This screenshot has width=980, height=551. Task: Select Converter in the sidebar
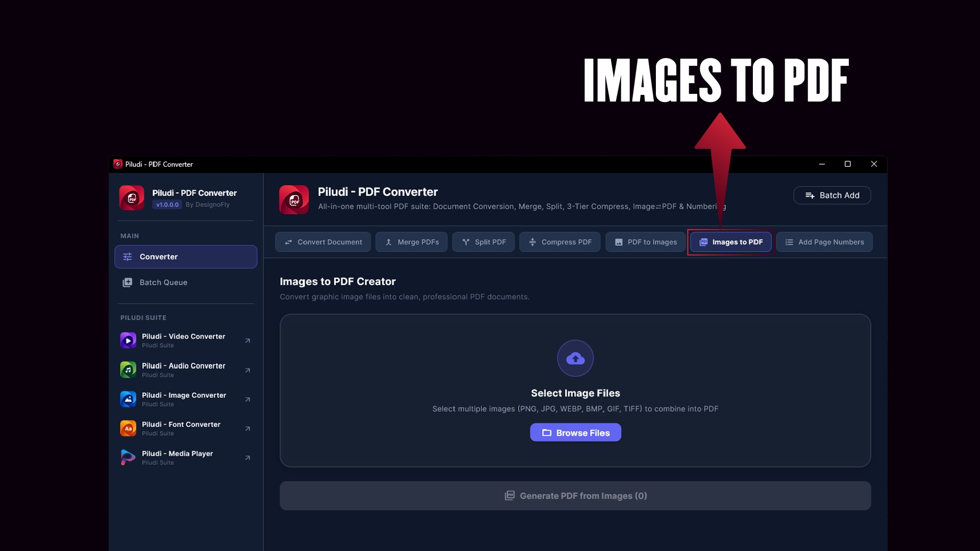(x=186, y=257)
